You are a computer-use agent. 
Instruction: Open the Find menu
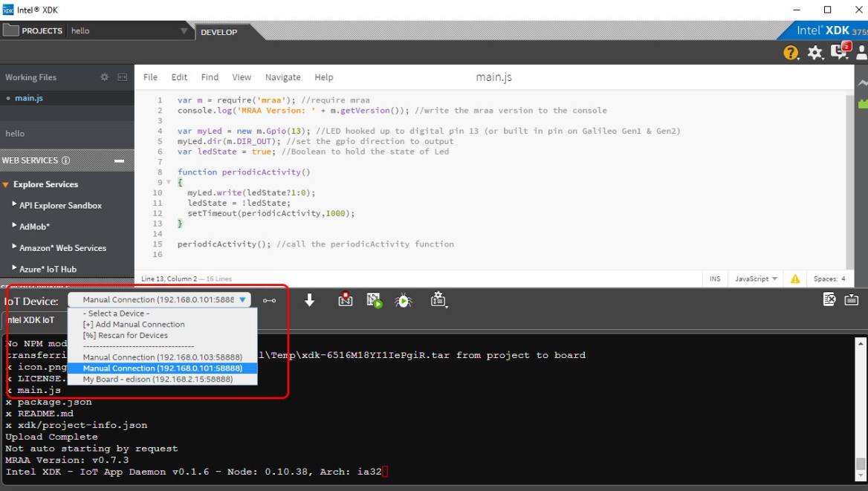coord(210,77)
